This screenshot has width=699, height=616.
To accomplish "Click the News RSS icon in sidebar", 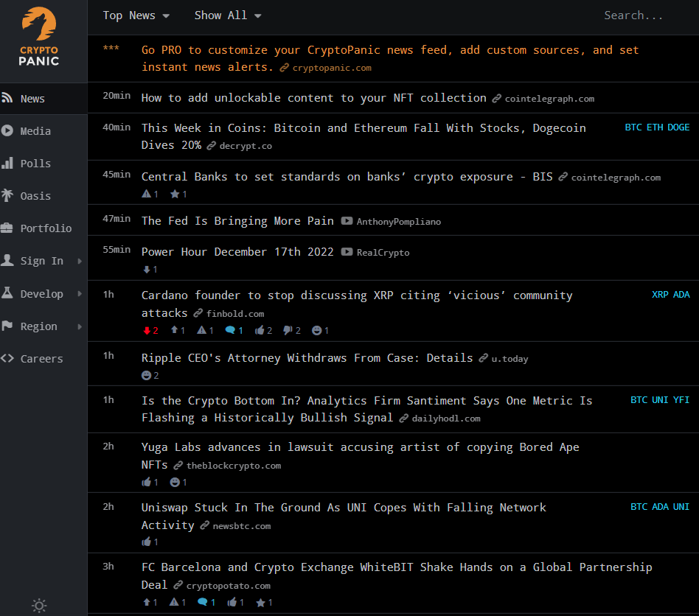I will click(7, 97).
